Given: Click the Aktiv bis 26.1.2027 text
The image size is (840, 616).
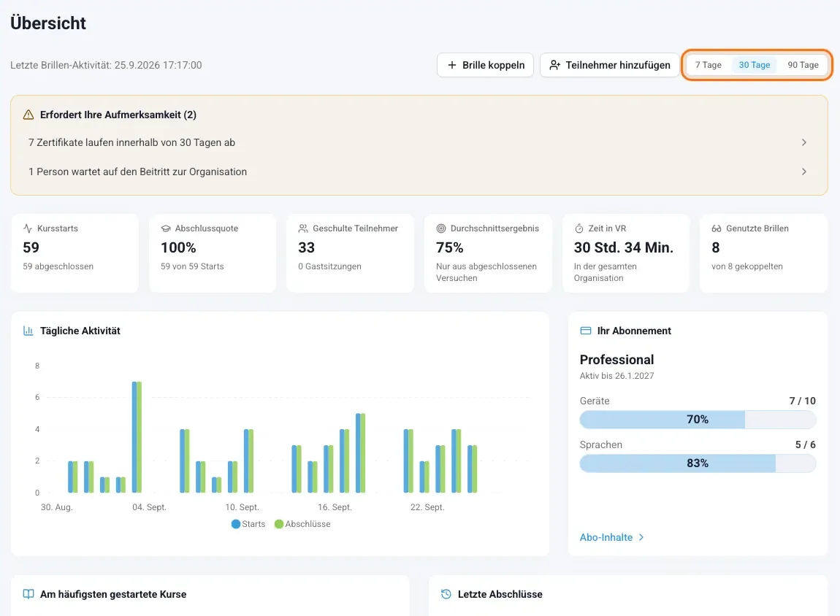Looking at the screenshot, I should tap(616, 376).
